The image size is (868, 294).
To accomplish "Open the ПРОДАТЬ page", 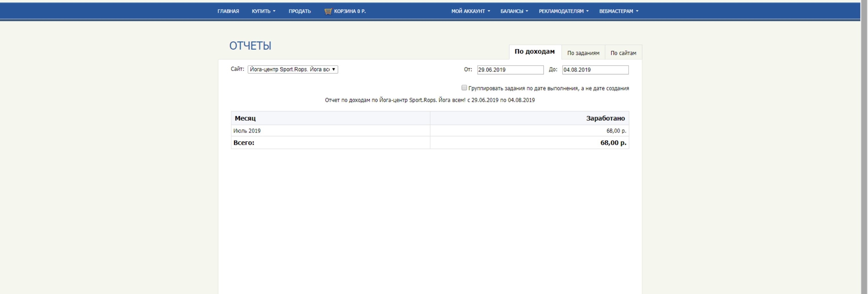I will (300, 11).
